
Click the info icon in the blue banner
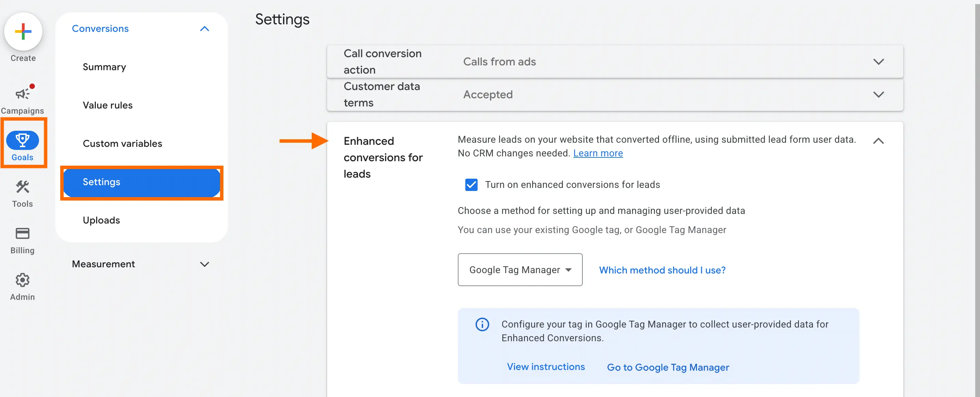coord(482,324)
